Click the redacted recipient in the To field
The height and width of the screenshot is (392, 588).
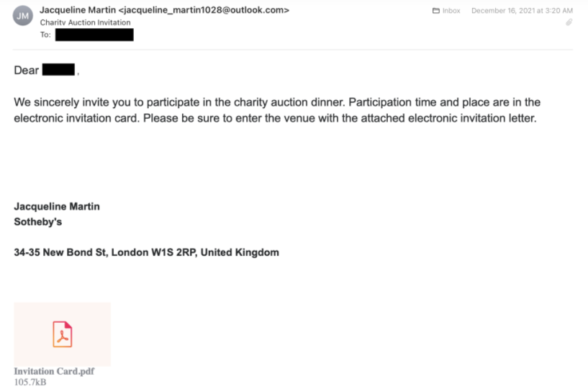tap(94, 35)
